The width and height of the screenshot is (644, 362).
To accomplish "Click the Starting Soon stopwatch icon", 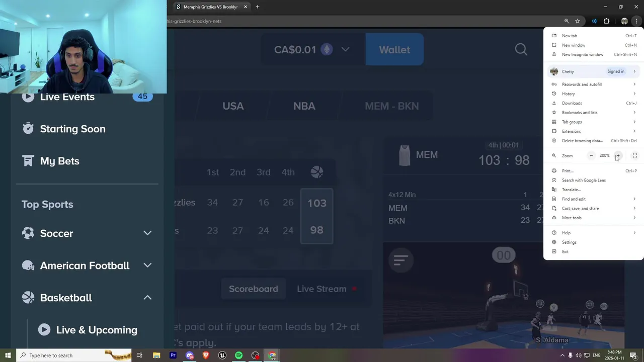I will point(28,129).
